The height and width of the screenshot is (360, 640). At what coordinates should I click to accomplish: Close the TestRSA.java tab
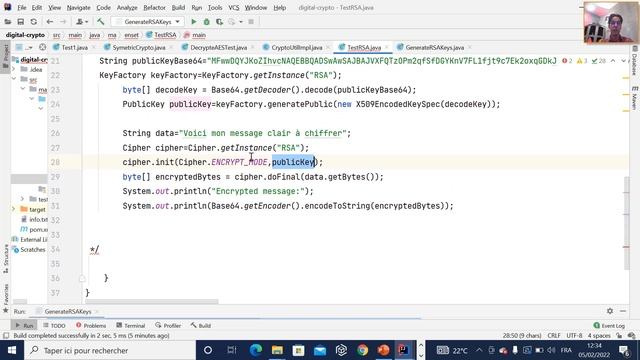(387, 47)
